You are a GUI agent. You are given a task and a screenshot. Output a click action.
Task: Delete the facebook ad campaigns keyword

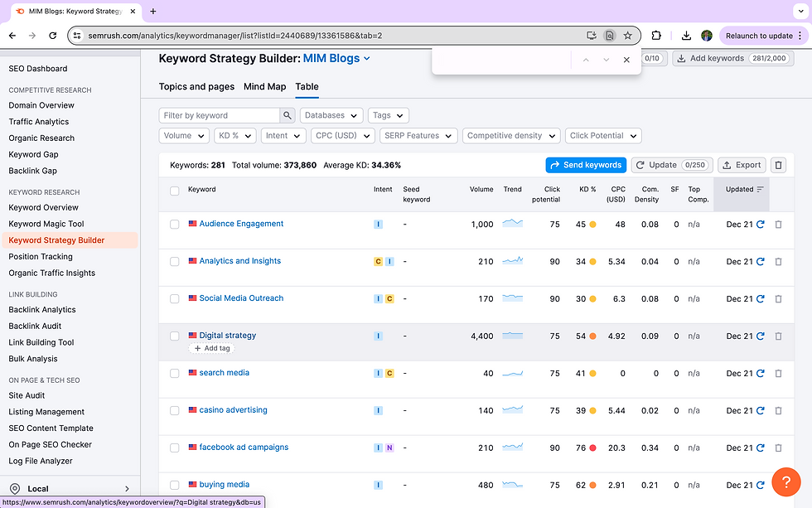[x=778, y=448]
